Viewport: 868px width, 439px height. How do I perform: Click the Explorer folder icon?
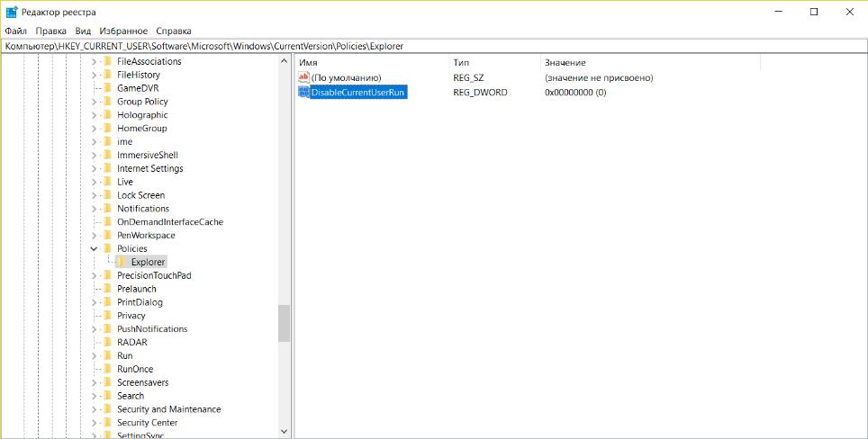122,262
